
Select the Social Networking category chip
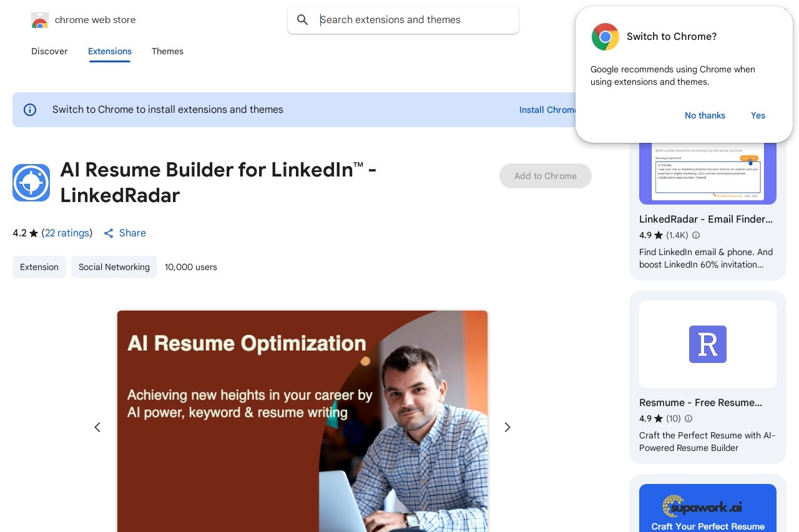(114, 267)
